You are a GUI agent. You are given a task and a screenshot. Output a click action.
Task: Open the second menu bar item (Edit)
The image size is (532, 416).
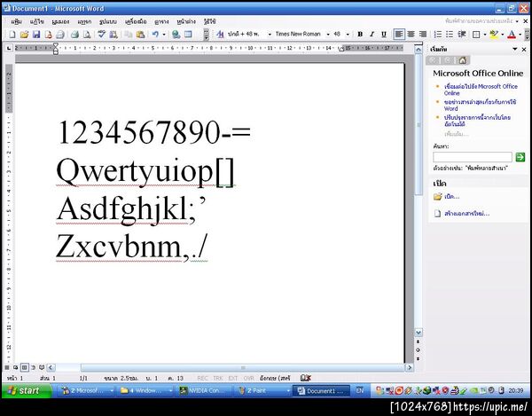coord(36,21)
